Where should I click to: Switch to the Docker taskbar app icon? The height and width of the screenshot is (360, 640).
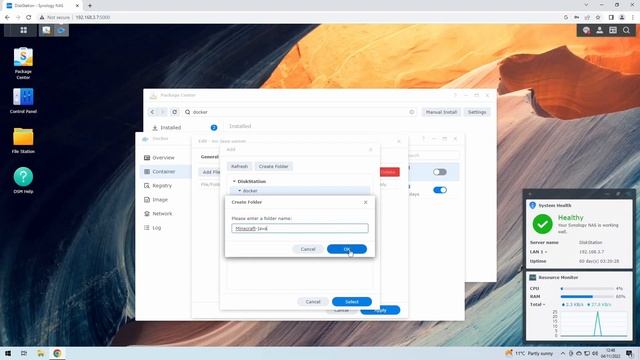pos(61,30)
